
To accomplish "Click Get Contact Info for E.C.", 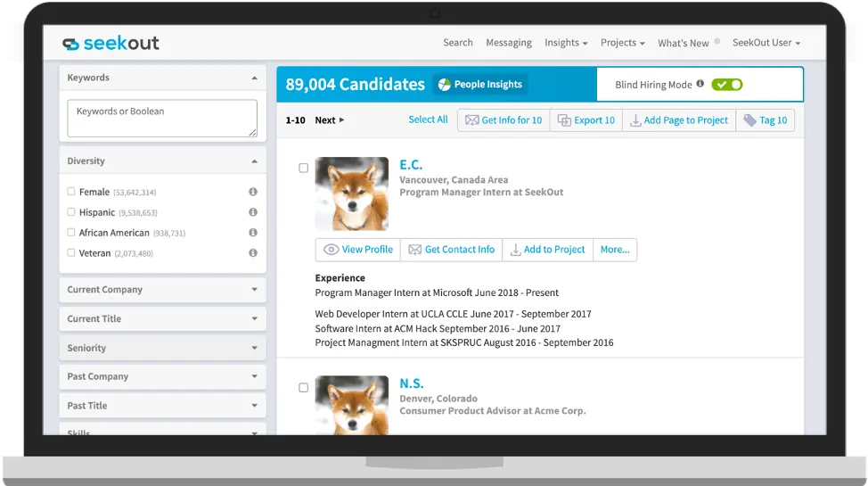I will (451, 250).
